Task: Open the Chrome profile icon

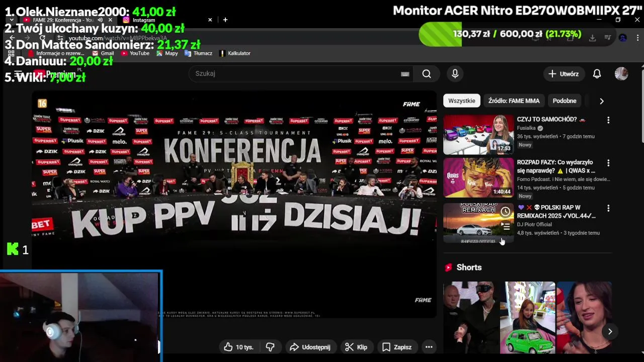Action: click(x=623, y=38)
